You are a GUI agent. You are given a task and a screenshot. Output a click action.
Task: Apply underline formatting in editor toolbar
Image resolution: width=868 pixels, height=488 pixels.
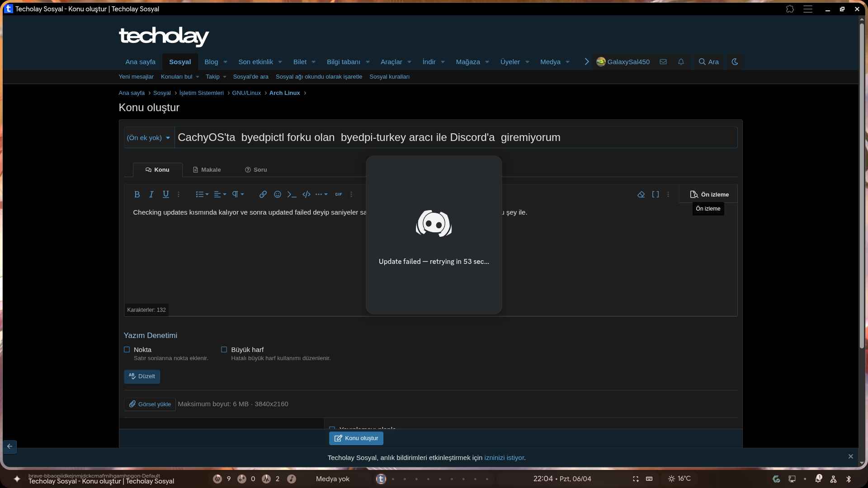[166, 194]
